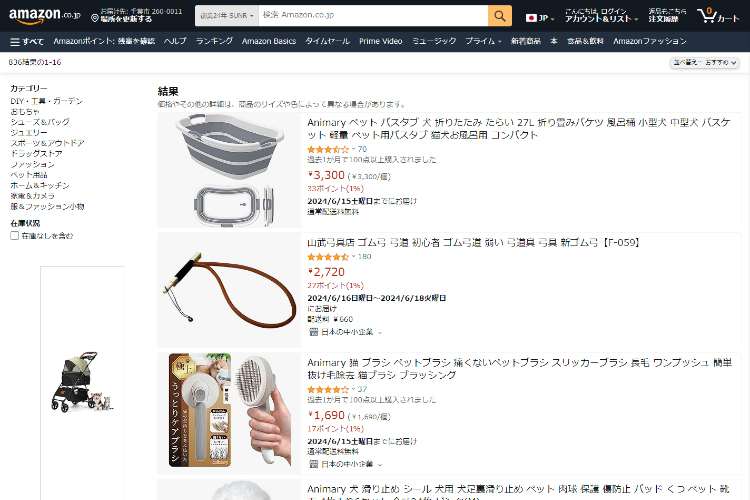Click into the Amazon.co.jp search field

[x=373, y=16]
